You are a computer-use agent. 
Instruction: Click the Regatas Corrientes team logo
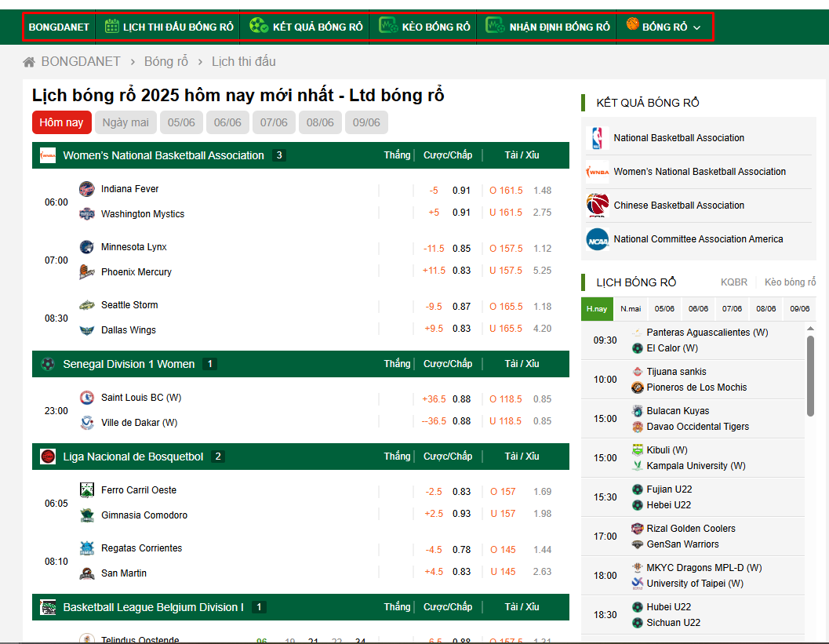tap(87, 548)
